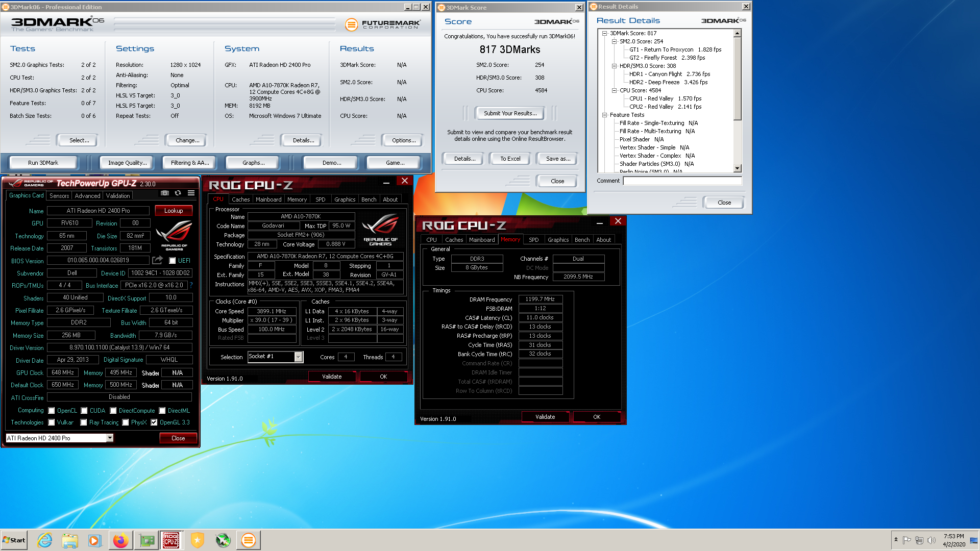Open the Caches tab in the CPU-Z CPU window
This screenshot has width=980, height=551.
coord(241,199)
